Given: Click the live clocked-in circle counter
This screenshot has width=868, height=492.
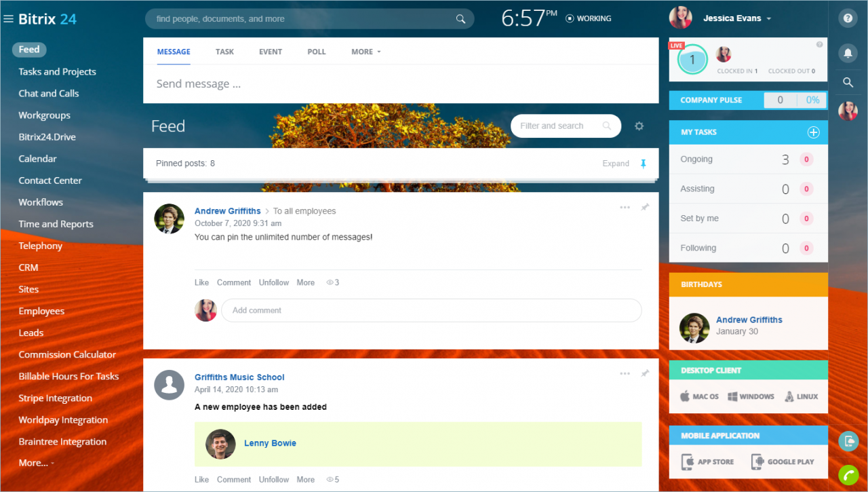Looking at the screenshot, I should pyautogui.click(x=692, y=60).
